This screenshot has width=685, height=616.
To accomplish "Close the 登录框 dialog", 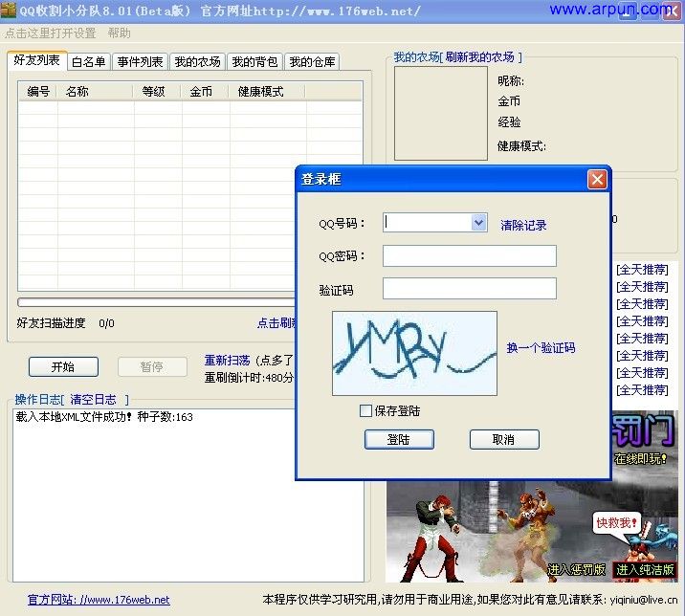I will pyautogui.click(x=597, y=180).
